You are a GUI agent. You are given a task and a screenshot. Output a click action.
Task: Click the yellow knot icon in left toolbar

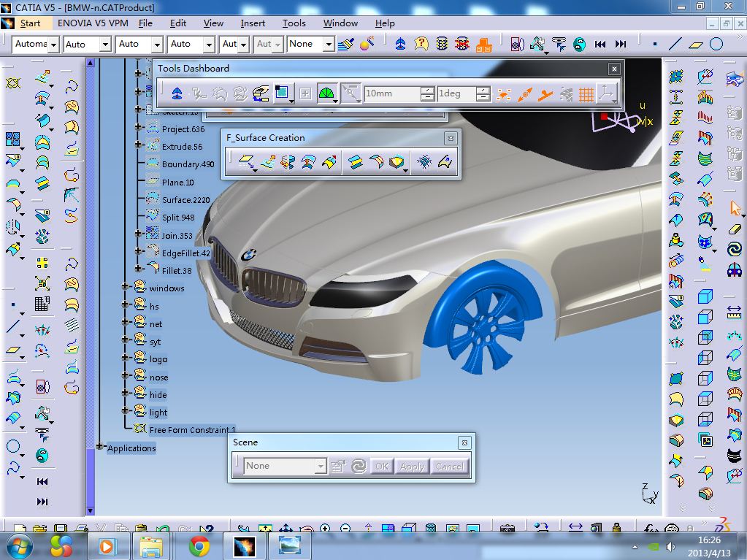[x=13, y=83]
